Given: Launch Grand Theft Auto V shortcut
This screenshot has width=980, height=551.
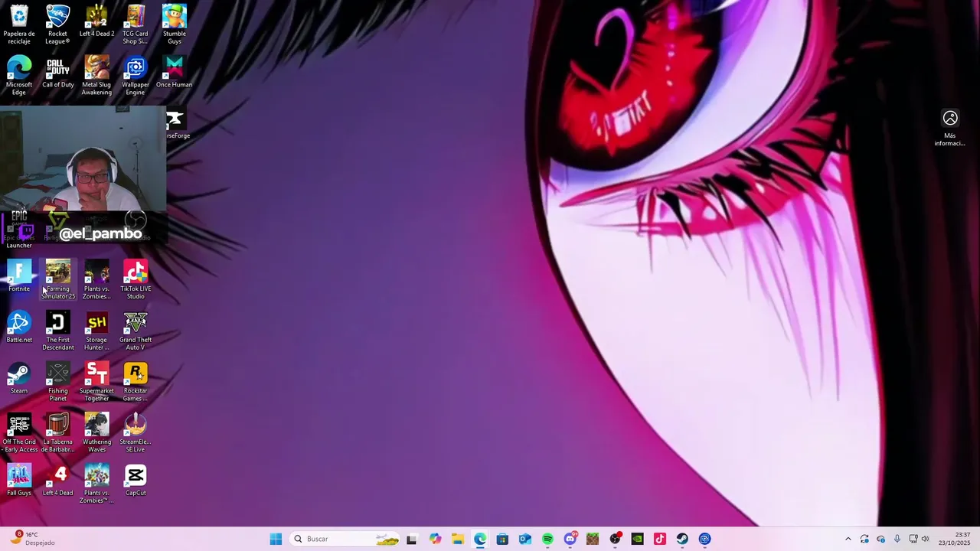Looking at the screenshot, I should 136,331.
